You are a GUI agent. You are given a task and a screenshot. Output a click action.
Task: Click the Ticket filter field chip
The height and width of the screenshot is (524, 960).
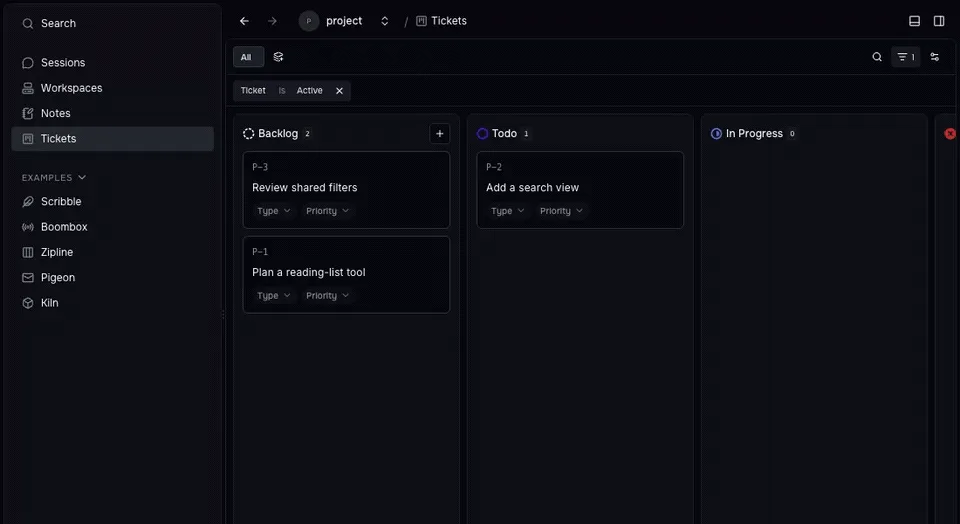coord(253,91)
